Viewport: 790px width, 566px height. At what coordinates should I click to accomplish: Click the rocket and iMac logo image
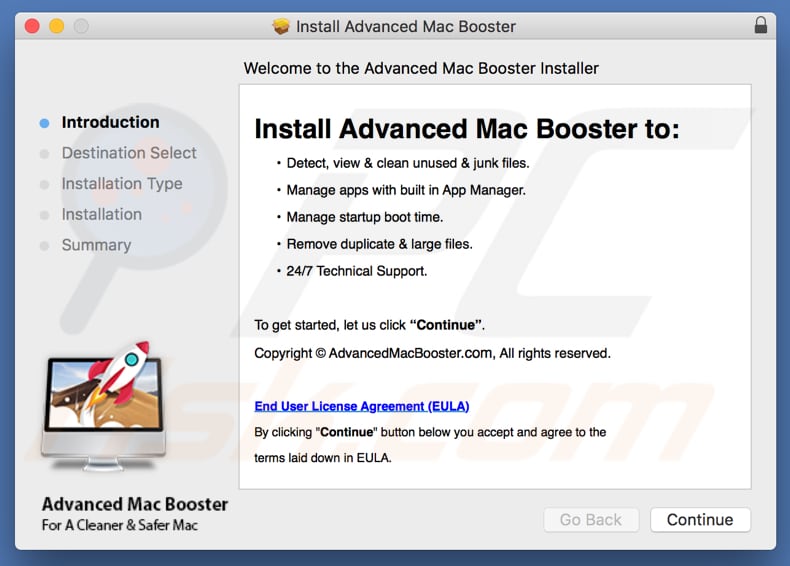pos(104,406)
